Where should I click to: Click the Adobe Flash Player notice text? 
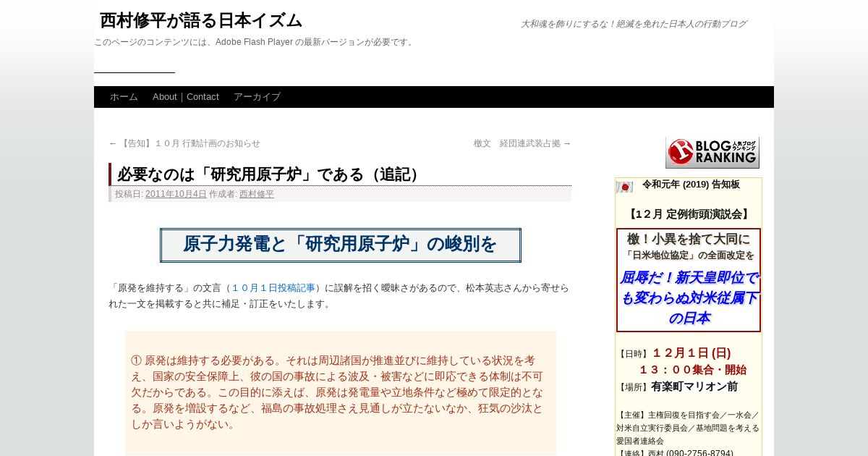pos(254,42)
